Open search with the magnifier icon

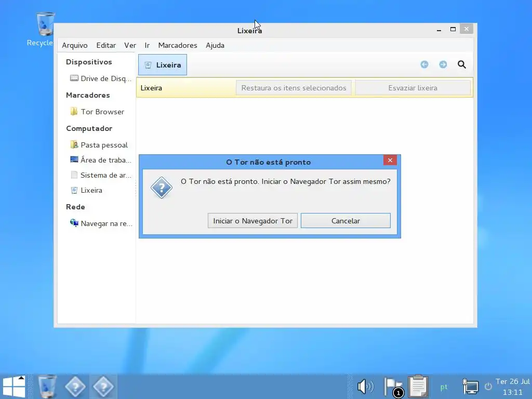point(461,64)
